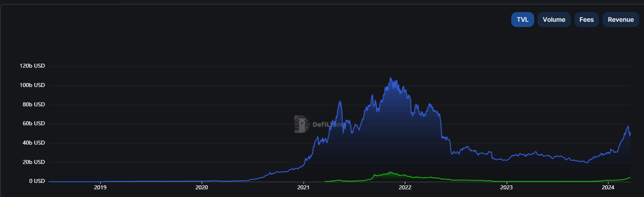This screenshot has width=644, height=197.
Task: Switch on the Revenue metric button
Action: pos(620,20)
